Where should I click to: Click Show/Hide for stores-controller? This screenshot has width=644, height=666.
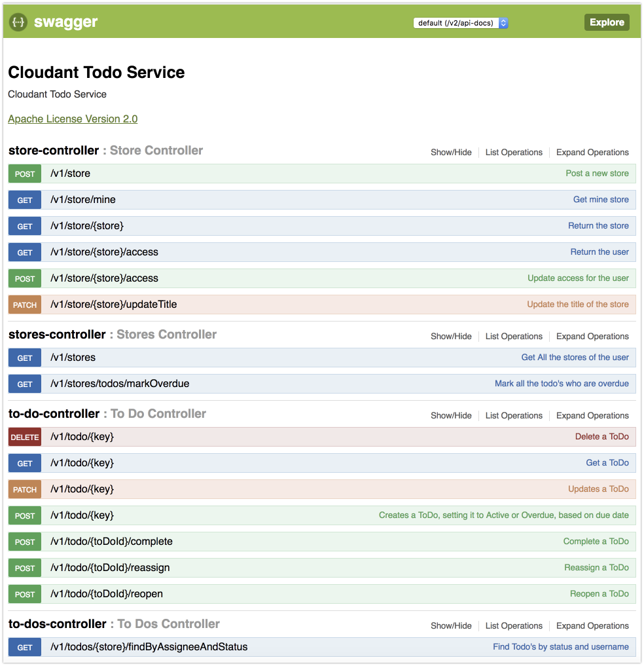click(451, 337)
